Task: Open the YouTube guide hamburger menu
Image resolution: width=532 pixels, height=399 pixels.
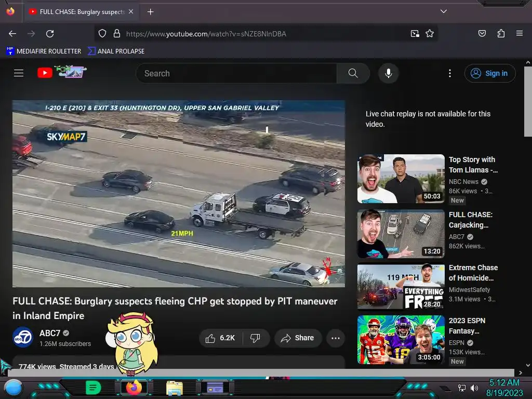Action: (19, 73)
